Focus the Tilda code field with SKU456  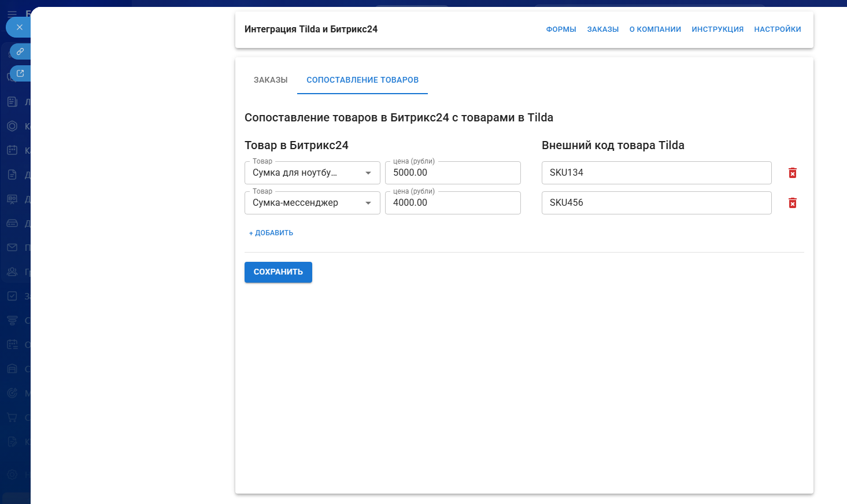coord(656,203)
